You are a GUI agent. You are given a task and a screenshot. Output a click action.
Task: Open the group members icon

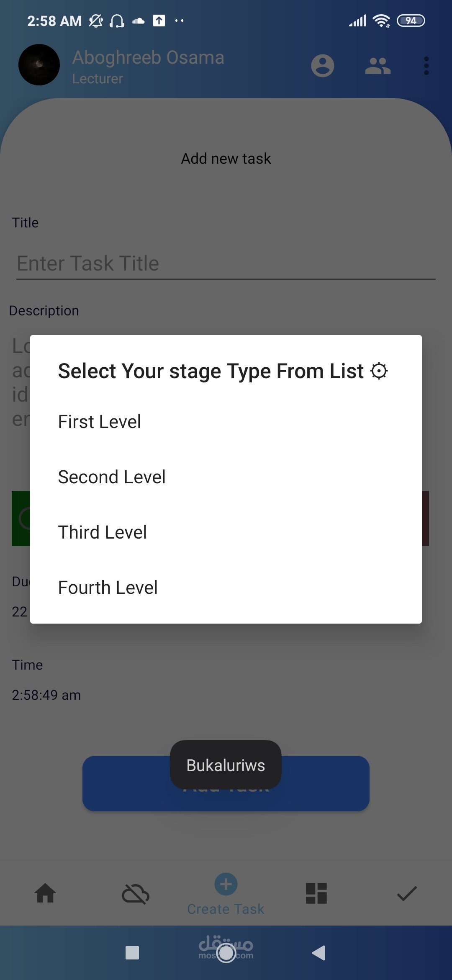coord(378,66)
